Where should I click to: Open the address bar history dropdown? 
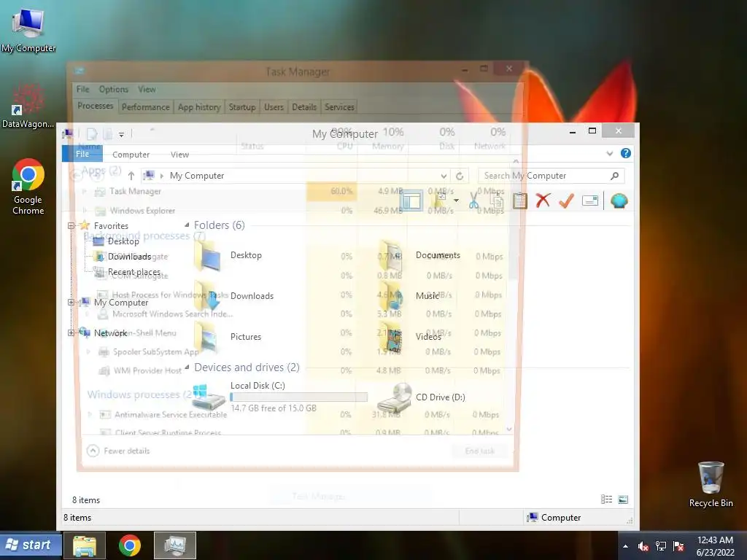444,176
